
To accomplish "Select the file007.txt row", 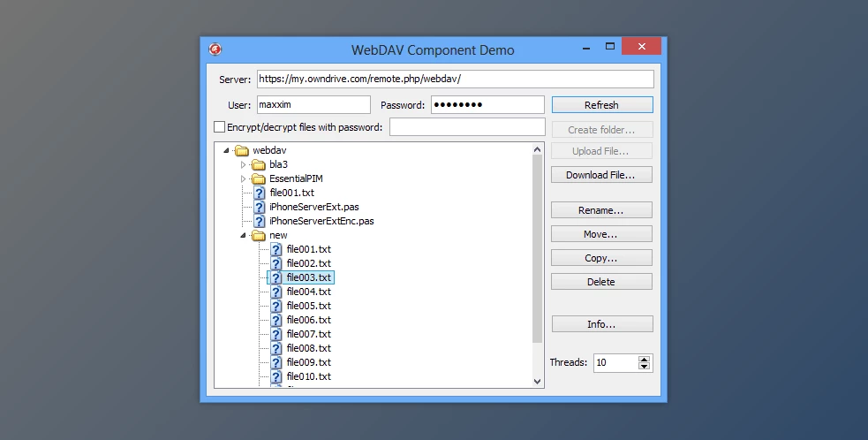I will pos(308,334).
